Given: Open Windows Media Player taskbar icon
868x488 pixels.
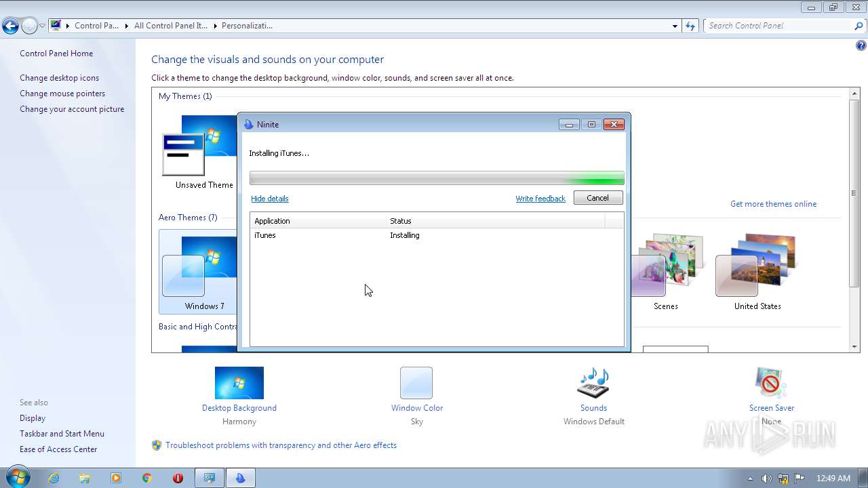Looking at the screenshot, I should pyautogui.click(x=116, y=478).
